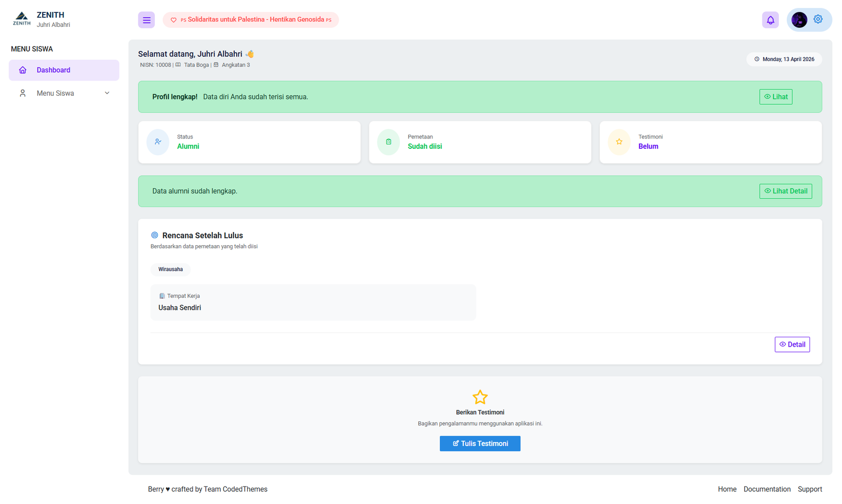The image size is (842, 504).
Task: Click Data alumni sudah lengkap message
Action: (x=195, y=191)
